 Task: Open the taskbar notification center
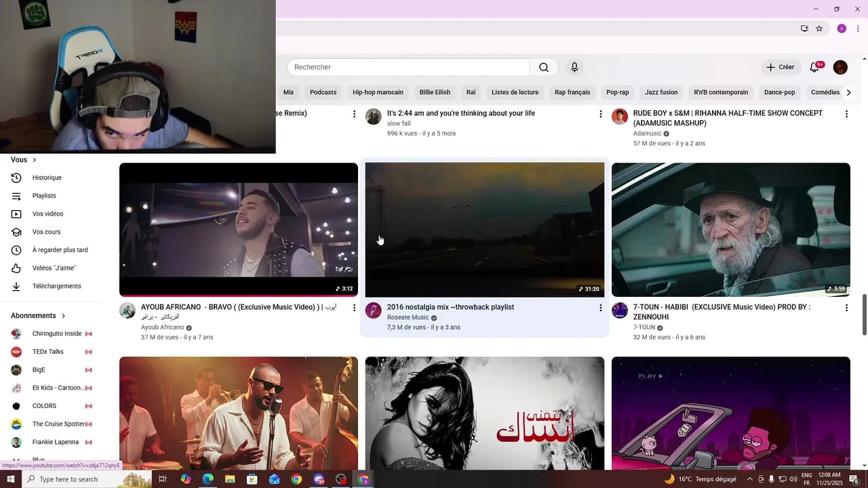854,479
